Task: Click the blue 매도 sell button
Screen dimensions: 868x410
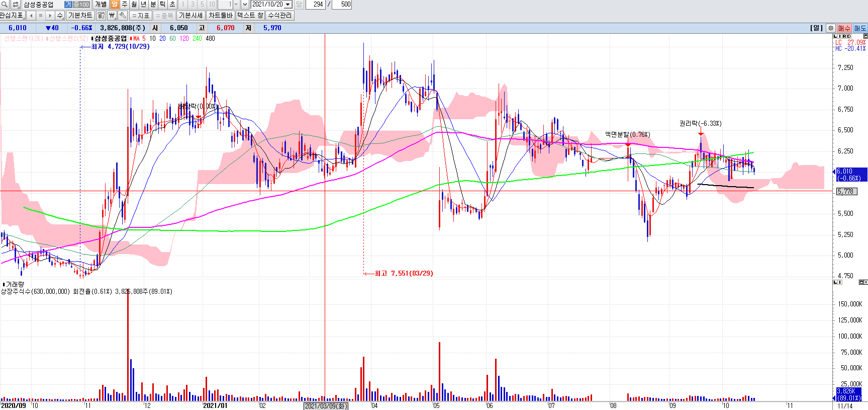Action: [x=860, y=28]
